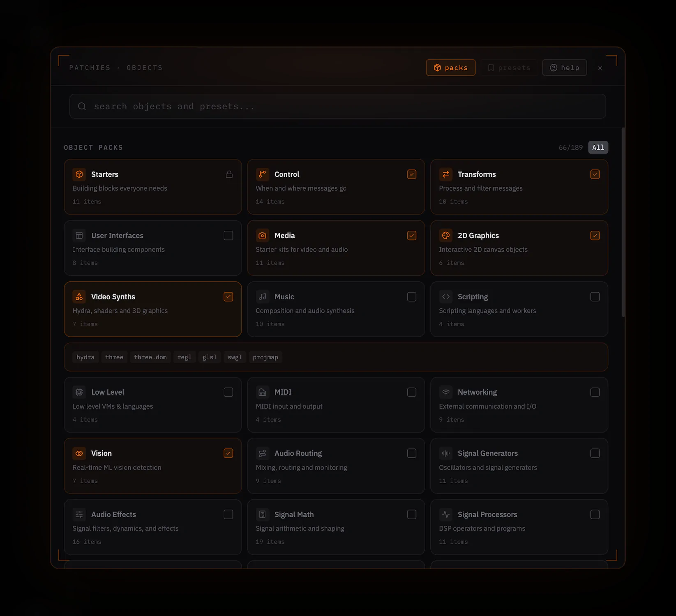Click the Control pack branch icon
The width and height of the screenshot is (676, 616).
(x=262, y=174)
